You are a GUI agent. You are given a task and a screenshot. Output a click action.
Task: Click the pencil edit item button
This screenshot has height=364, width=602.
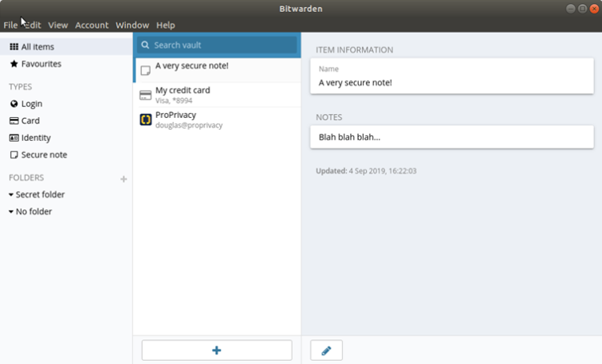click(326, 350)
